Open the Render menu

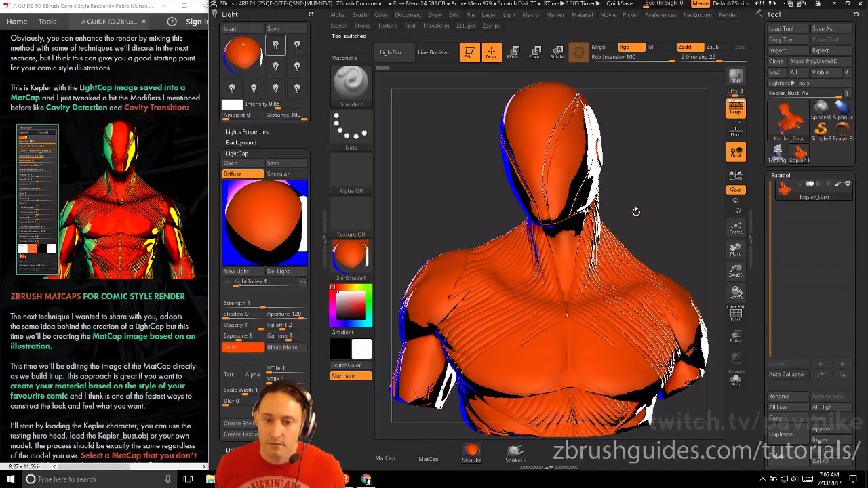[x=728, y=15]
